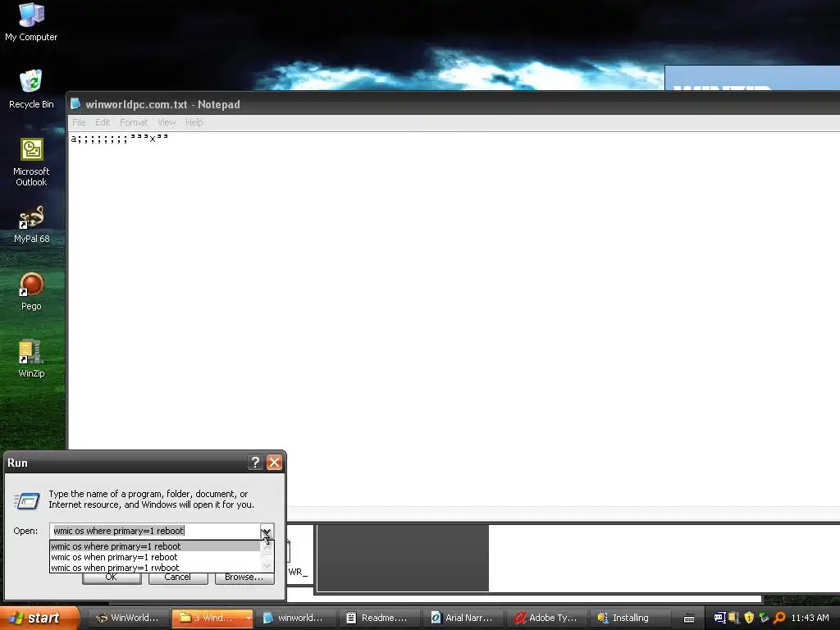Viewport: 840px width, 630px height.
Task: Select 'wmic os when primary=1 rwboot' from list
Action: pyautogui.click(x=155, y=568)
